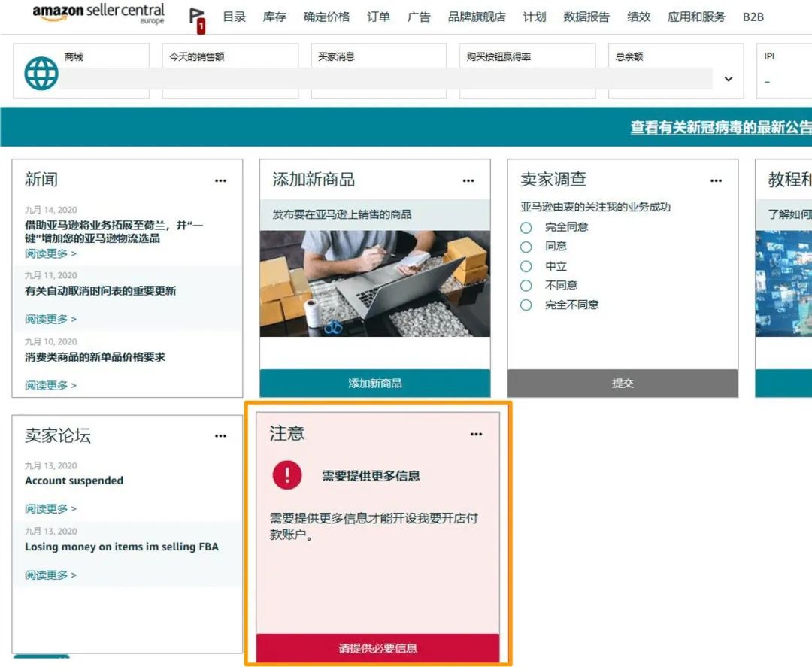Expand the 总余额 widget chevron

tap(728, 78)
